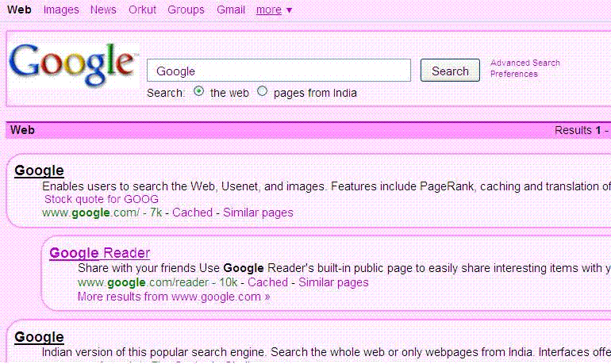
Task: Open the 'Google Reader' result title
Action: (100, 253)
